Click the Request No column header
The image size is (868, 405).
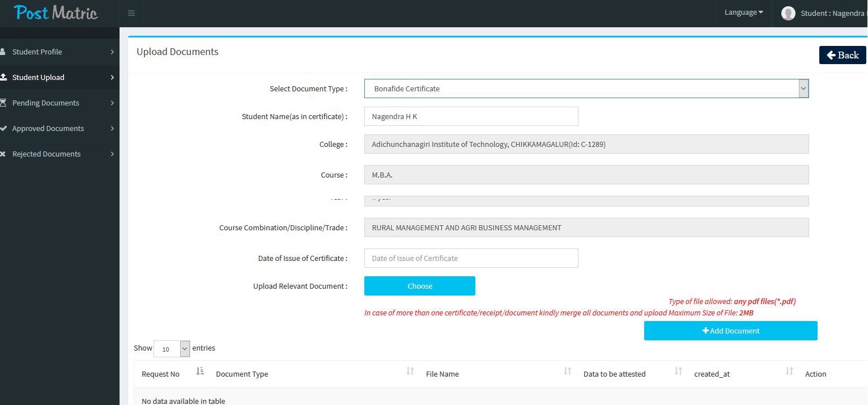160,374
